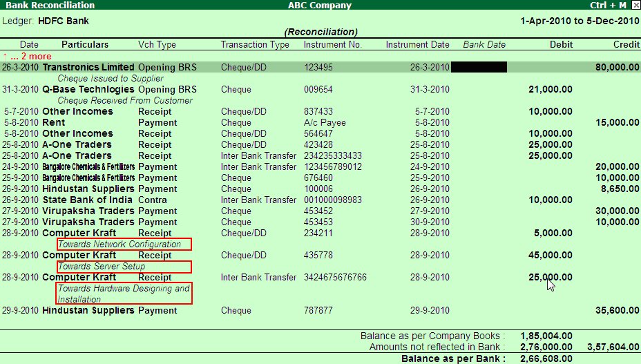Click instrument number 453452
This screenshot has height=364, width=641.
pos(318,211)
